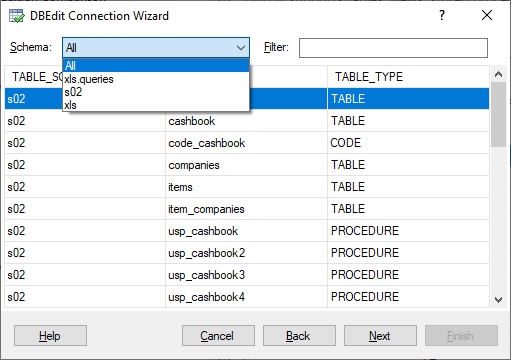Select the code_cashbook row

pos(247,143)
